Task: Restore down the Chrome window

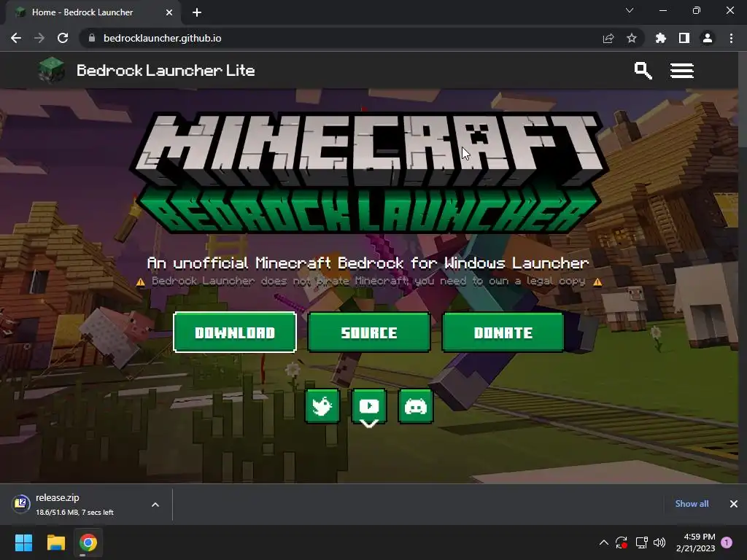Action: point(697,10)
